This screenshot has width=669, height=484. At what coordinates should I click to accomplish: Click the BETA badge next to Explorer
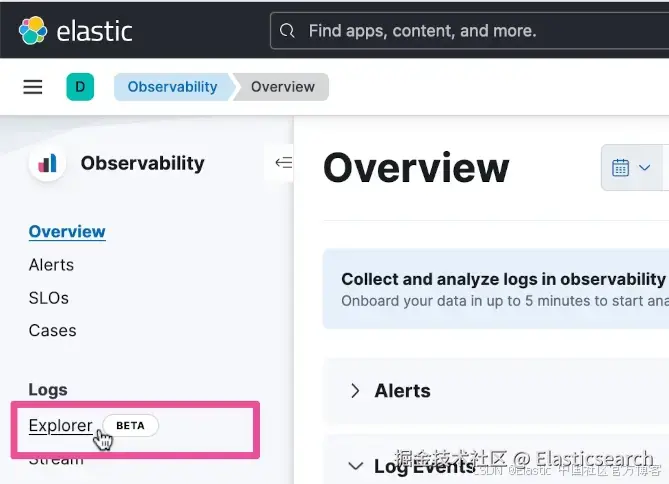(131, 426)
